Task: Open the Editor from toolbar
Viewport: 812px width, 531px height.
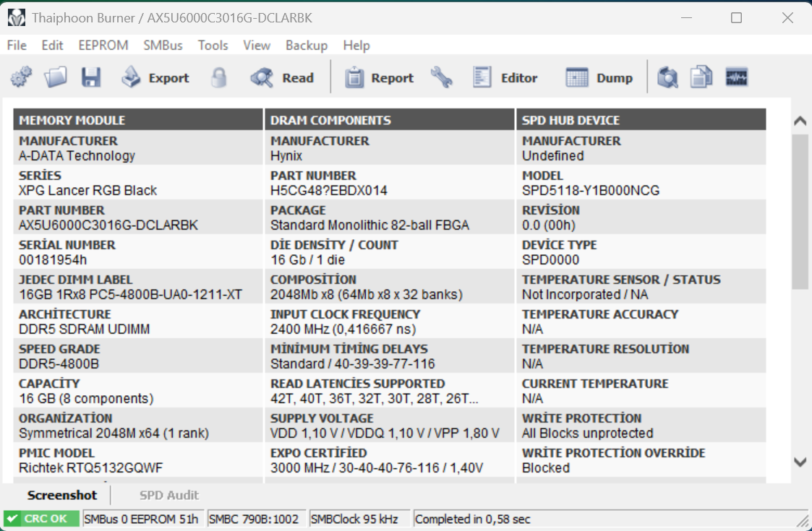Action: pyautogui.click(x=505, y=77)
